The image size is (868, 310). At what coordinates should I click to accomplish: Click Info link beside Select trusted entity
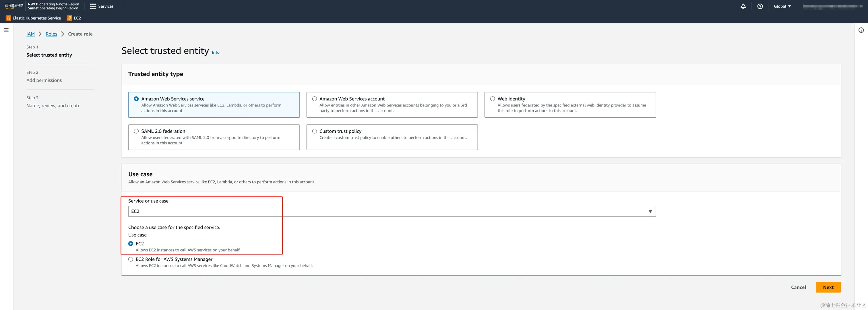click(x=216, y=53)
